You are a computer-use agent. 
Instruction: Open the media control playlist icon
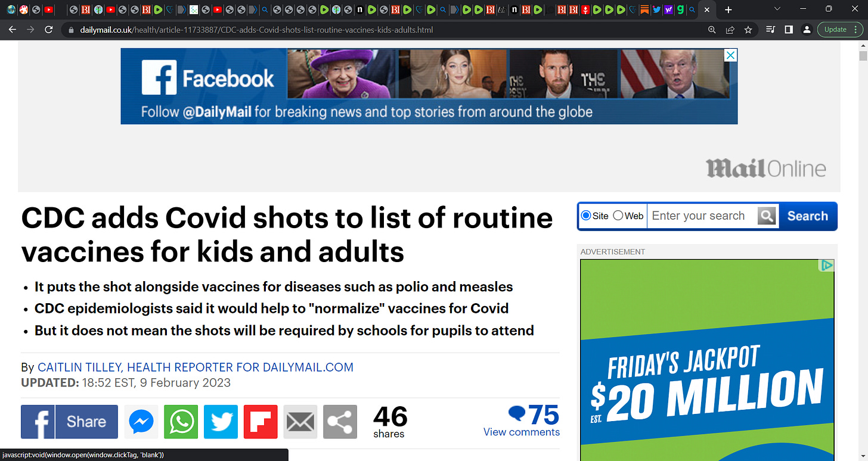click(770, 30)
